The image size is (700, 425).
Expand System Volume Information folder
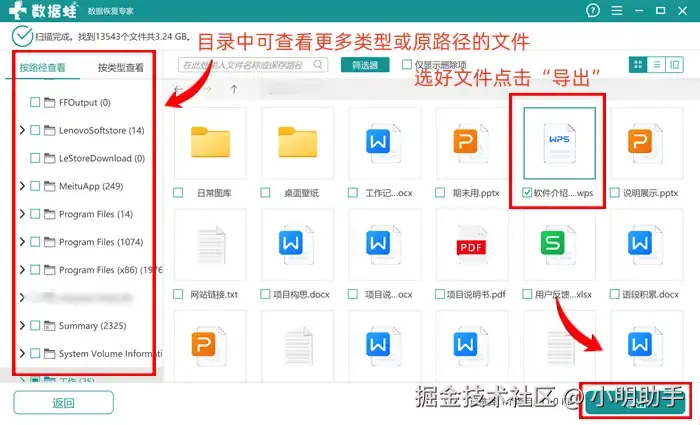22,354
